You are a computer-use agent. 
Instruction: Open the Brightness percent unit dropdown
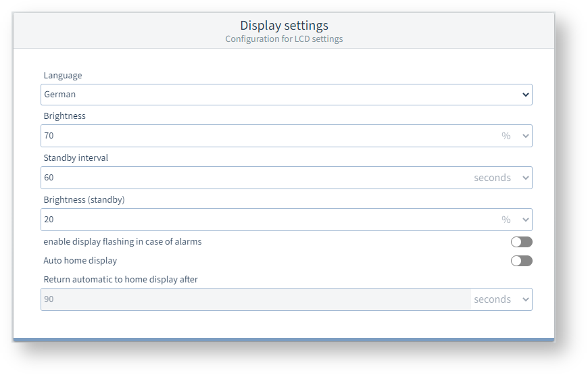coord(515,136)
